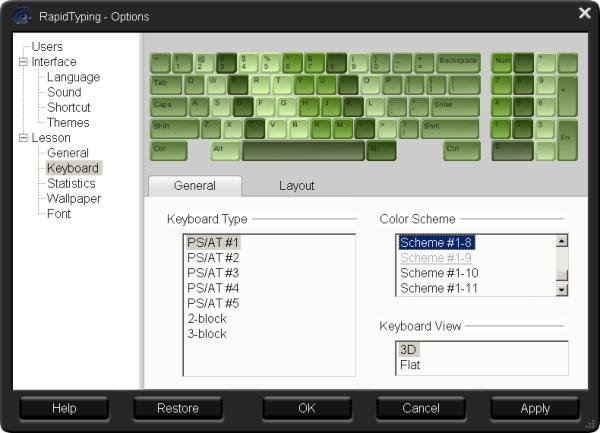
Task: Select 3D keyboard view
Action: point(408,350)
